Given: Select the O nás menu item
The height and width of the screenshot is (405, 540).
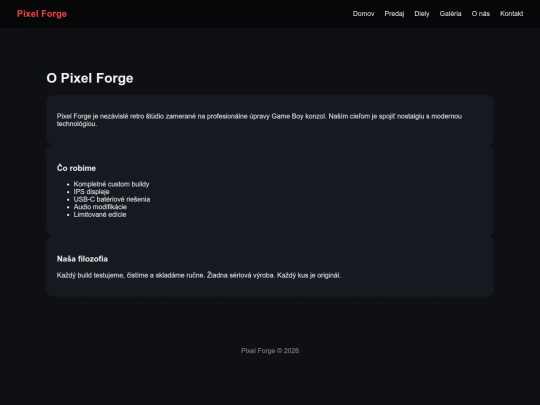Looking at the screenshot, I should (481, 14).
